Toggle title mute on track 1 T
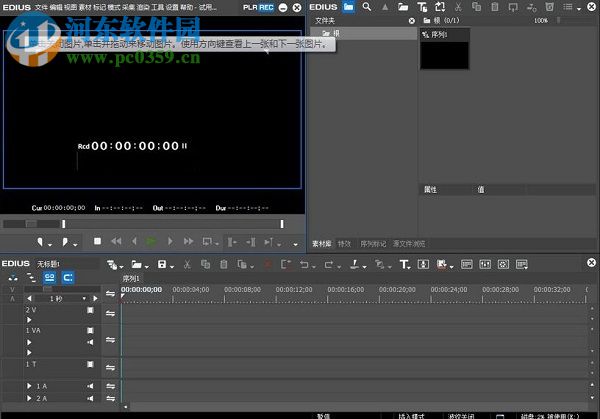 pos(90,364)
